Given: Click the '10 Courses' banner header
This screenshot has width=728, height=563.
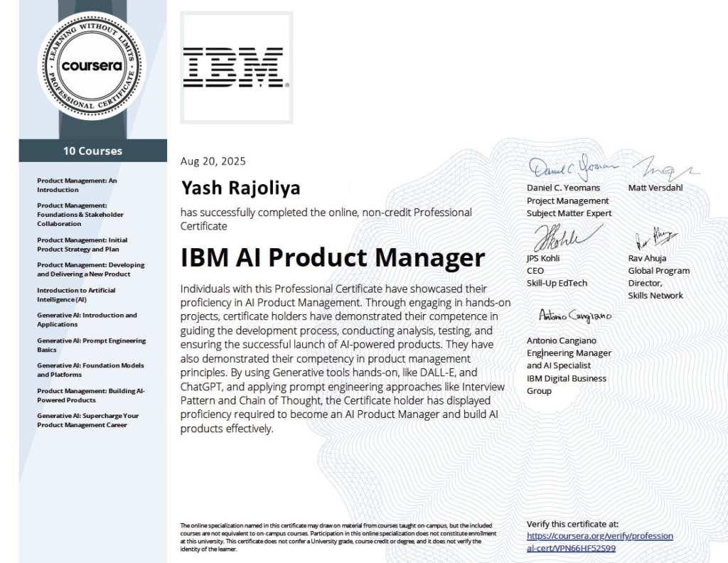Looking at the screenshot, I should [92, 151].
